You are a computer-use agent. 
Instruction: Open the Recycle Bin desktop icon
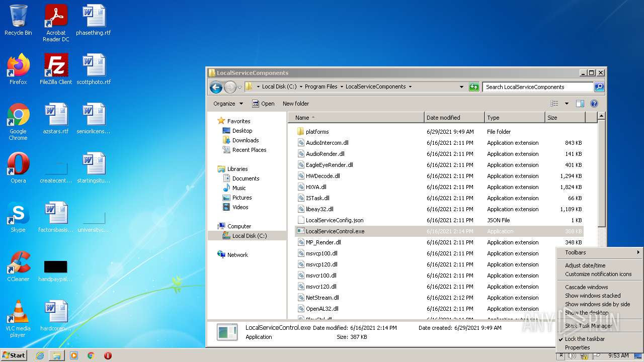(18, 20)
